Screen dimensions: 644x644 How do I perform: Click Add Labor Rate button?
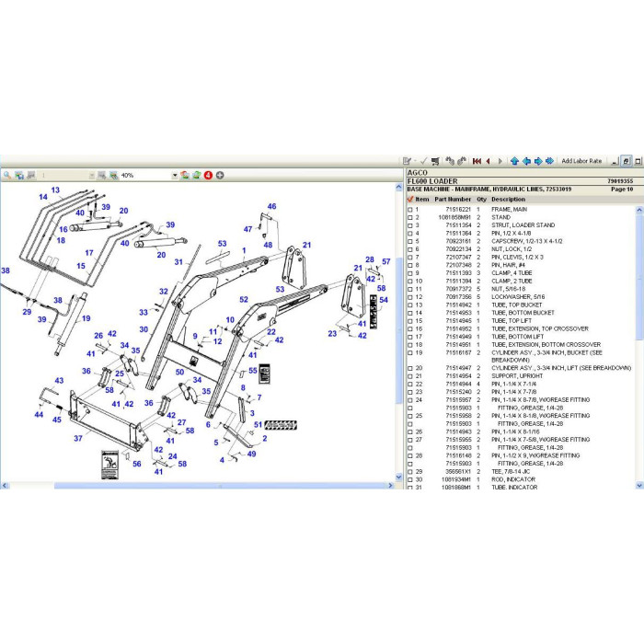pyautogui.click(x=581, y=161)
